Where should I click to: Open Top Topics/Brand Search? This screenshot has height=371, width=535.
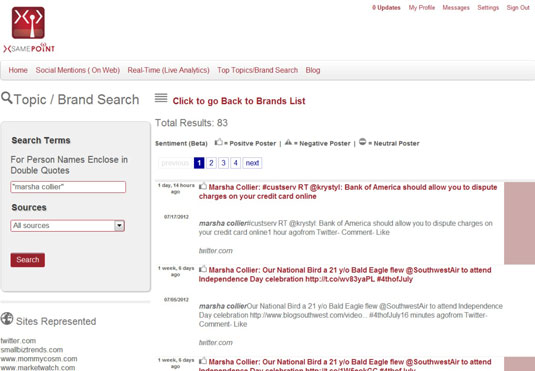pos(258,70)
